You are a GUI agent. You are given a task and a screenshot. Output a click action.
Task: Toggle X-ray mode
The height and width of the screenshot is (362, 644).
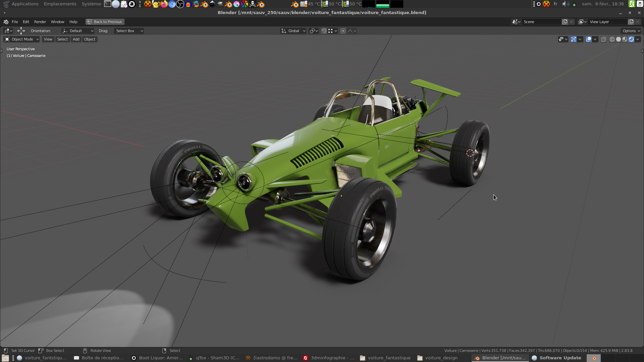[x=603, y=39]
